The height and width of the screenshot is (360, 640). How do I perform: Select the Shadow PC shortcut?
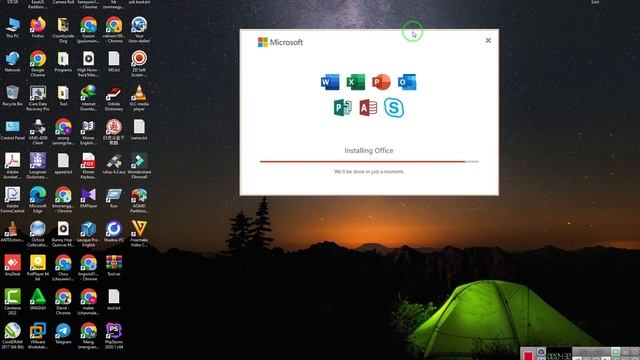pyautogui.click(x=113, y=232)
